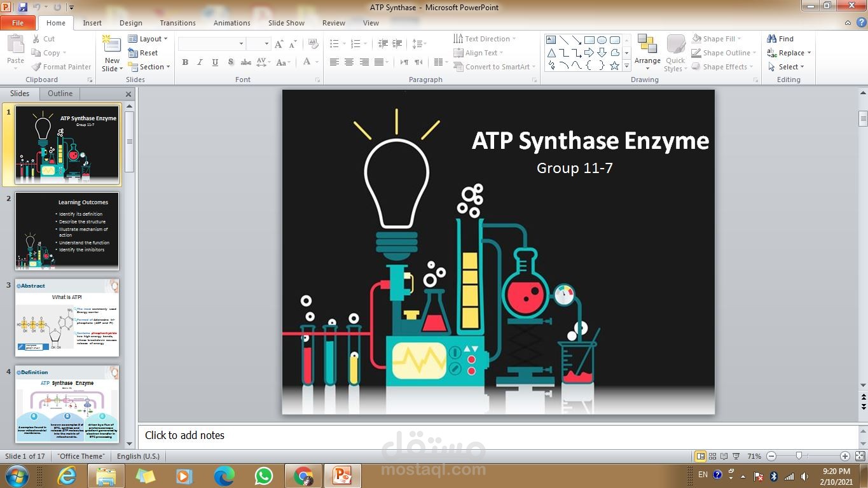Open the Shape Fill dropdown
This screenshot has width=868, height=488.
coord(718,39)
